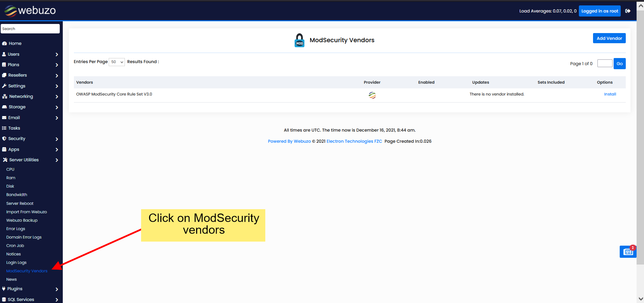
Task: Click the OWASP ModSecurity Core Rule Set V3.0 text
Action: tap(114, 94)
